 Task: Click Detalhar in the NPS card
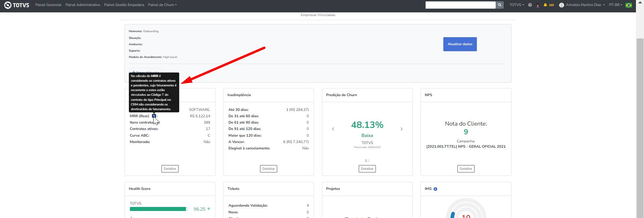pos(466,169)
